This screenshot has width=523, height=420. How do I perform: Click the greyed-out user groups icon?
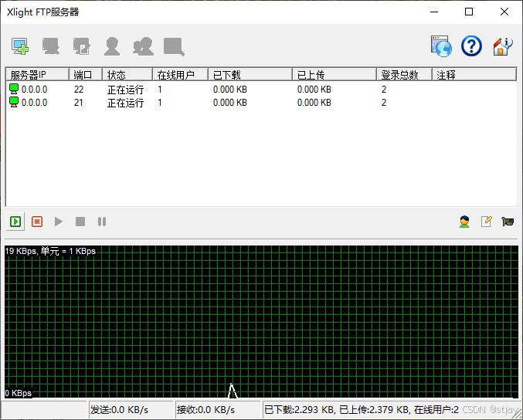[143, 46]
